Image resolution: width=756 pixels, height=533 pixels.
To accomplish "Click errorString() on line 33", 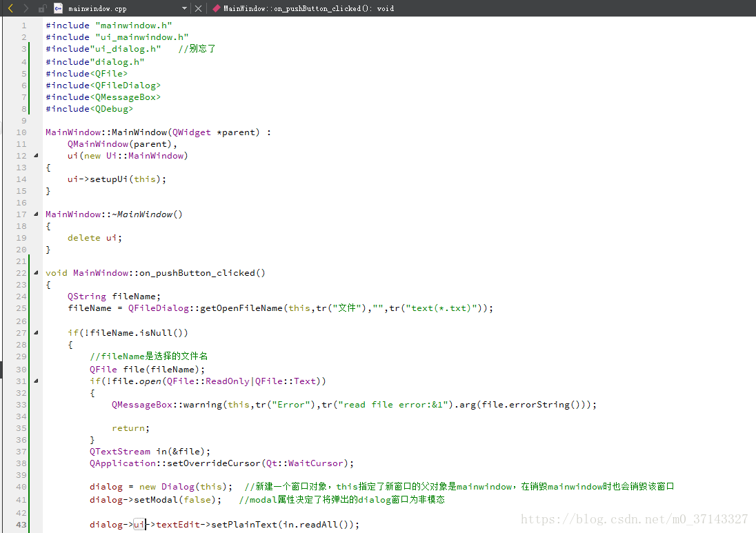I will [x=545, y=404].
